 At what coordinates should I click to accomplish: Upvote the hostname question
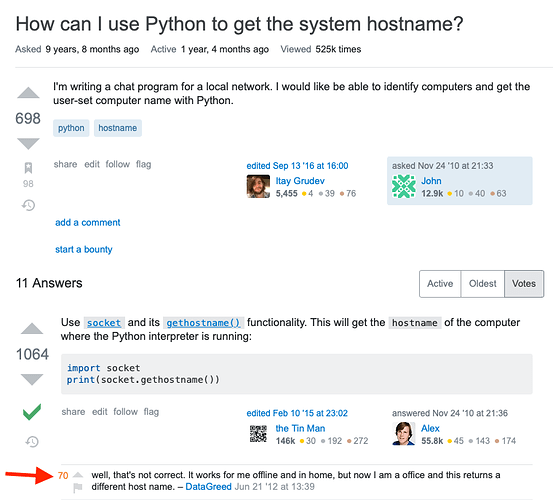point(28,92)
